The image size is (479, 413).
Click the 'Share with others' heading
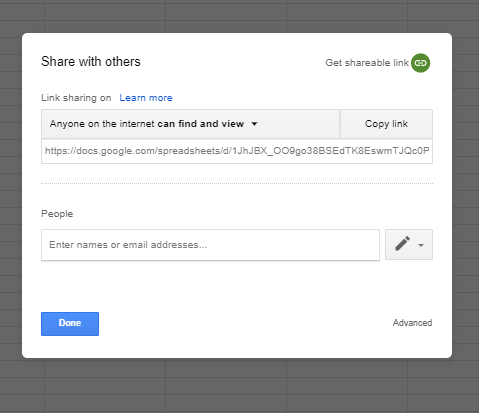(91, 62)
